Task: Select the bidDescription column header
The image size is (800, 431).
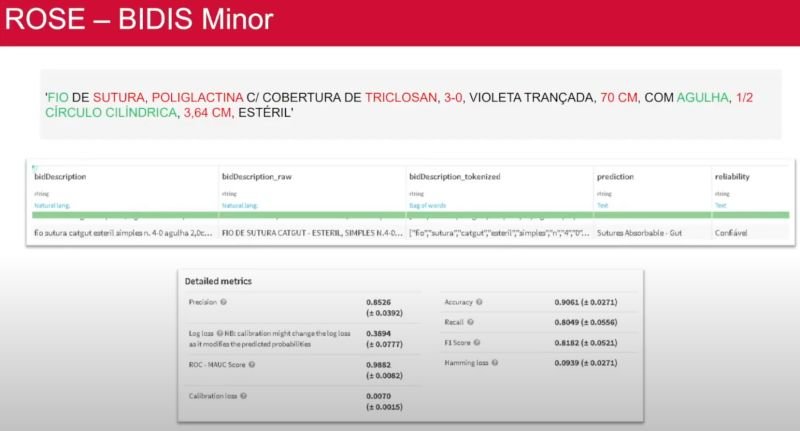Action: tap(60, 176)
